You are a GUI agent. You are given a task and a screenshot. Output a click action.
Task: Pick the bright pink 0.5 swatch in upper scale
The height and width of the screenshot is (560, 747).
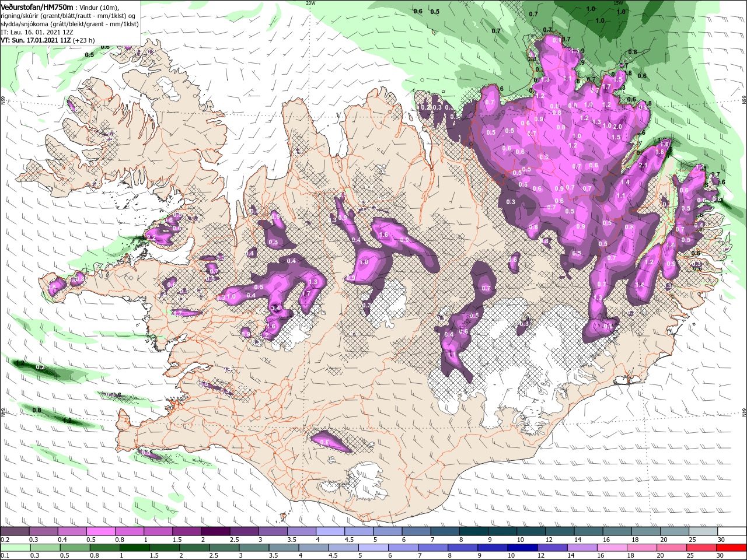coord(100,531)
